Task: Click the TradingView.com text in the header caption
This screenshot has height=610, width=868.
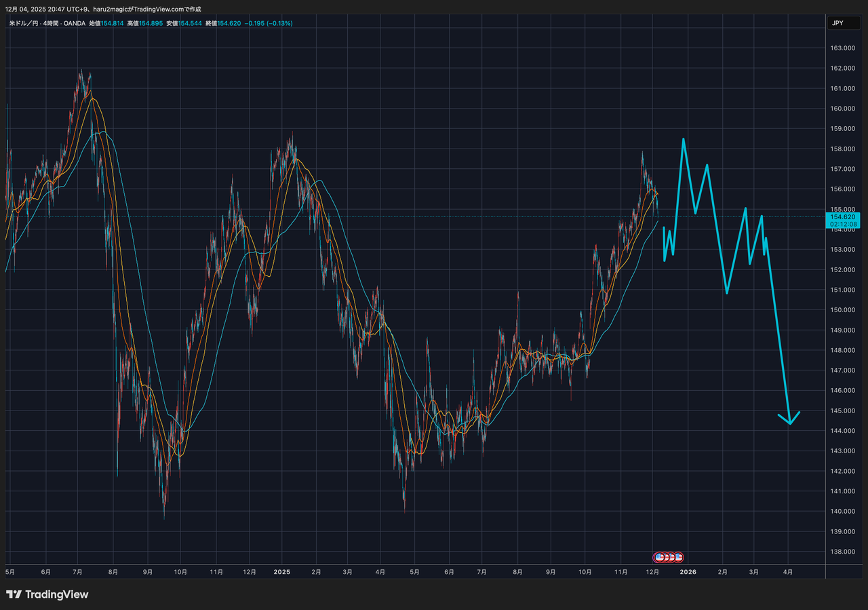Action: tap(165, 9)
